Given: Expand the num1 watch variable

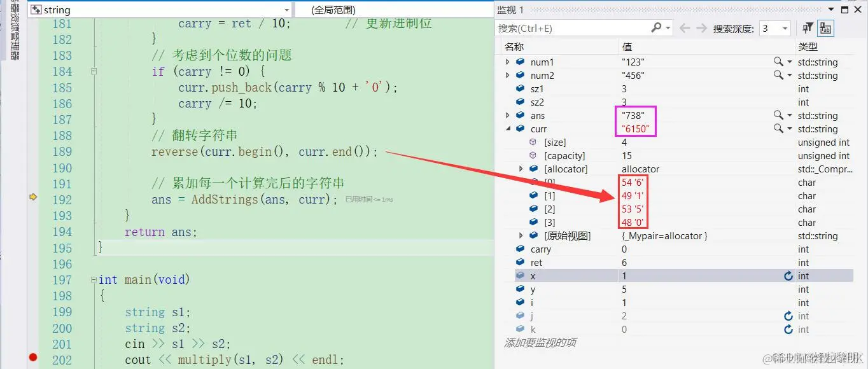Looking at the screenshot, I should 507,61.
